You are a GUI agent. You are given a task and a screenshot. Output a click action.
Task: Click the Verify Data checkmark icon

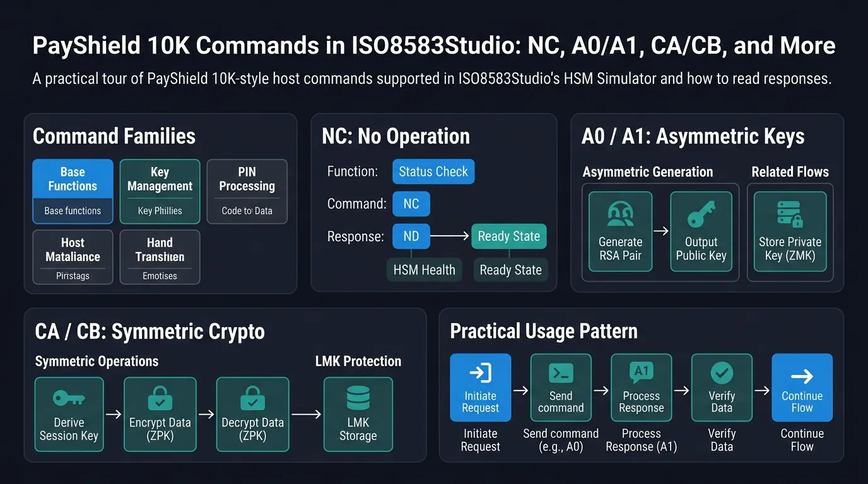(x=722, y=373)
